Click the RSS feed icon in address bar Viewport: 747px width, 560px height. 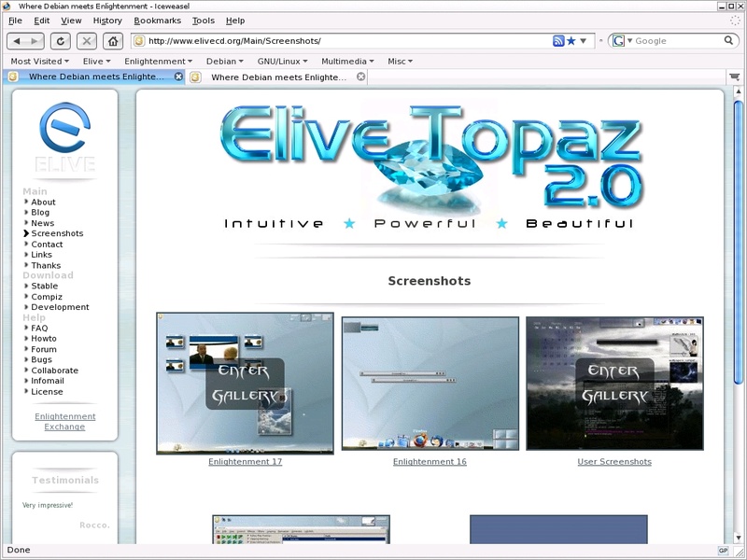558,41
